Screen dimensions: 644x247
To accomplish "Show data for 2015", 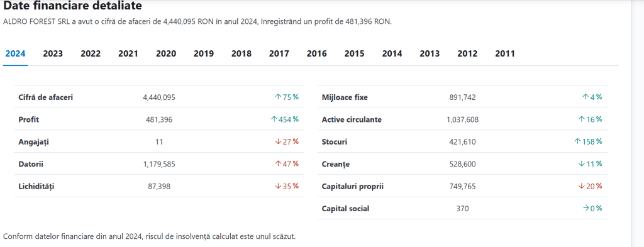I will click(354, 54).
